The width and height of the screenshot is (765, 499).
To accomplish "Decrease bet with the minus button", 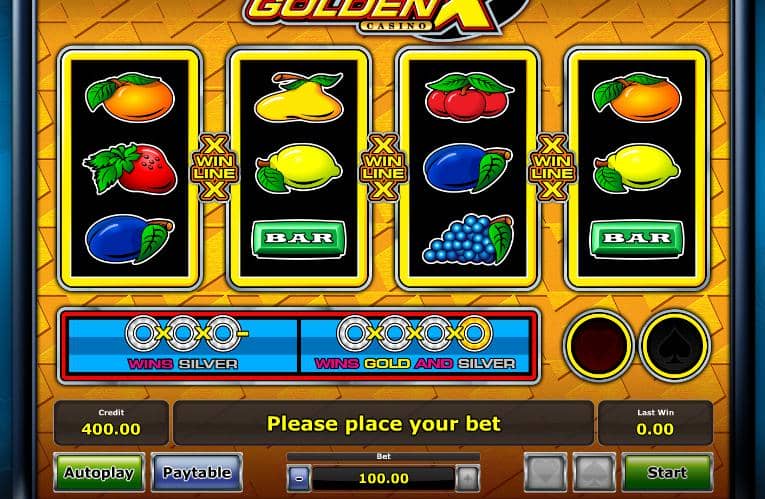I will (299, 478).
